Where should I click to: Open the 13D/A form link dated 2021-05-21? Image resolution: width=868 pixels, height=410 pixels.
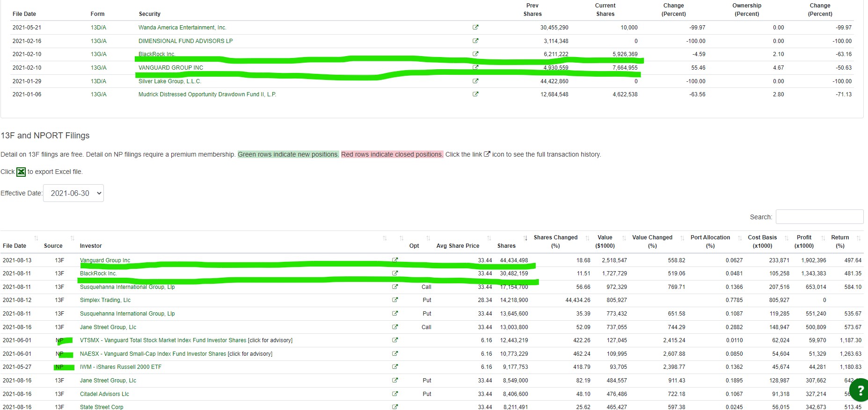coord(98,28)
